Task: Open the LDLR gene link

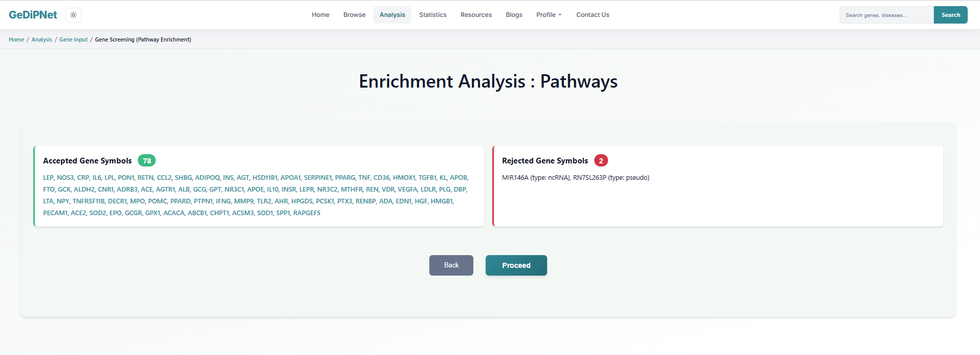Action: [x=428, y=190]
